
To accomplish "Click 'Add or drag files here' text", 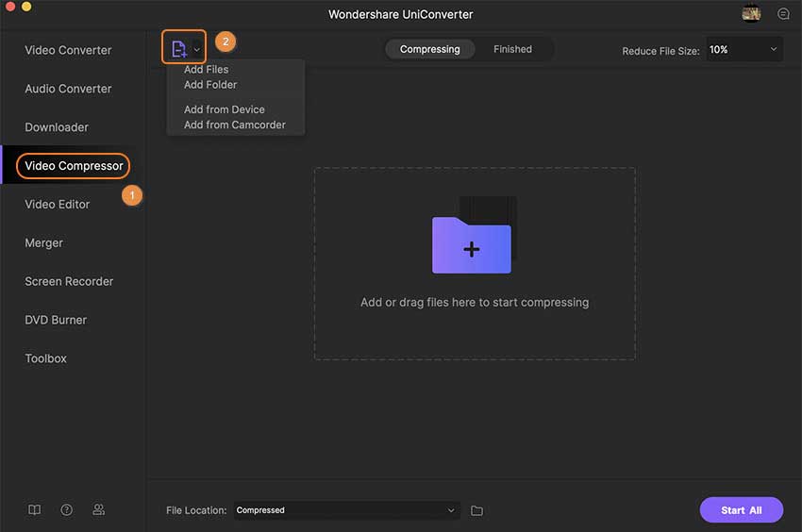I will pos(475,303).
